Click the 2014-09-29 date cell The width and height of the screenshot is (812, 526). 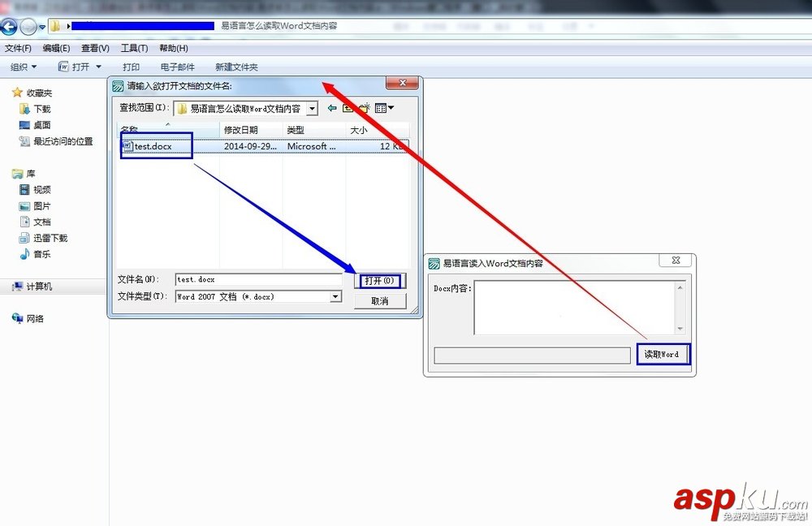click(250, 146)
